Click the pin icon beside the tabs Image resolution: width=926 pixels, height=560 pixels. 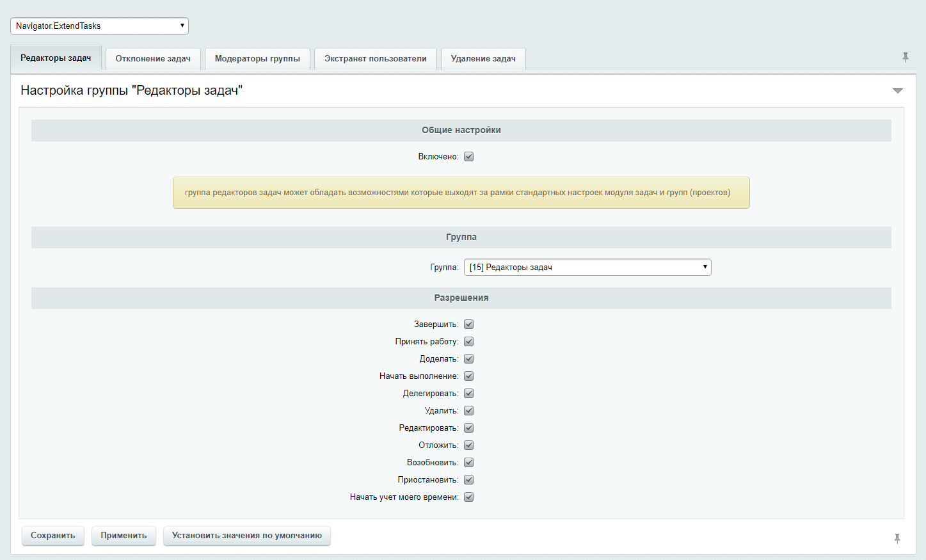906,58
